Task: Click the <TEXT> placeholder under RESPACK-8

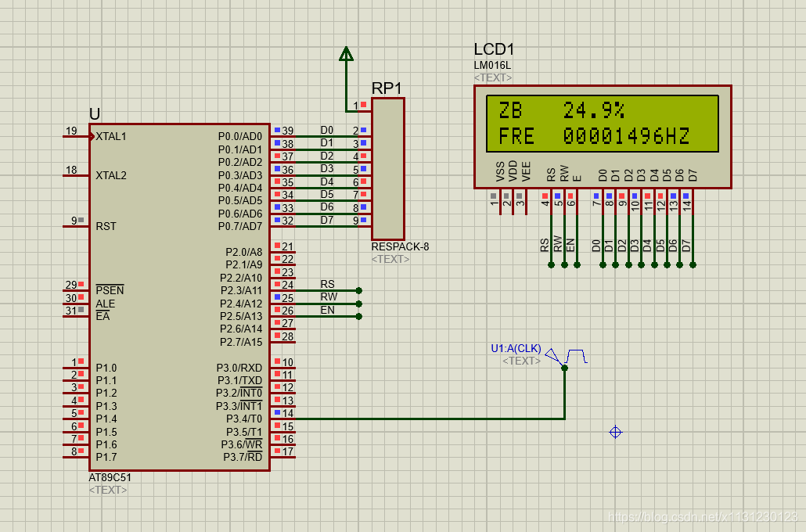Action: coord(390,259)
